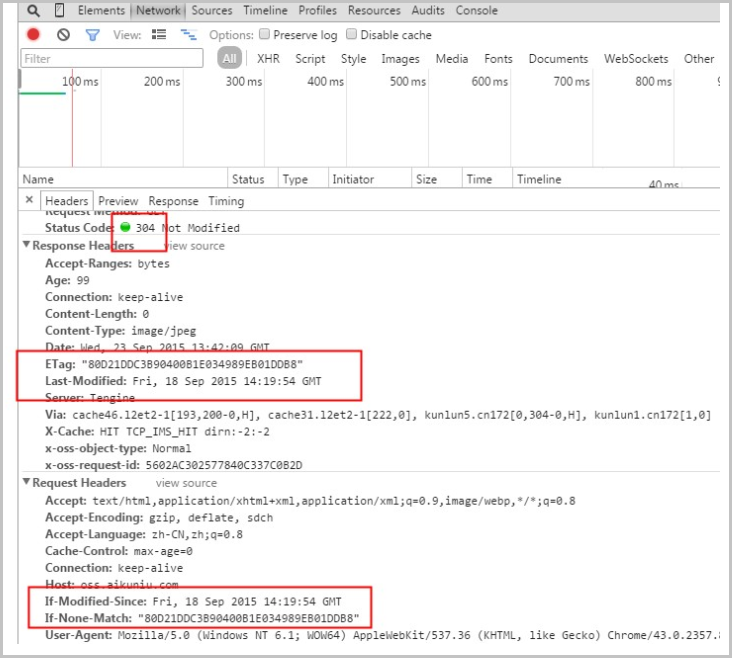Viewport: 732px width, 658px height.
Task: Select the If-Modified-Since header value
Action: (247, 601)
